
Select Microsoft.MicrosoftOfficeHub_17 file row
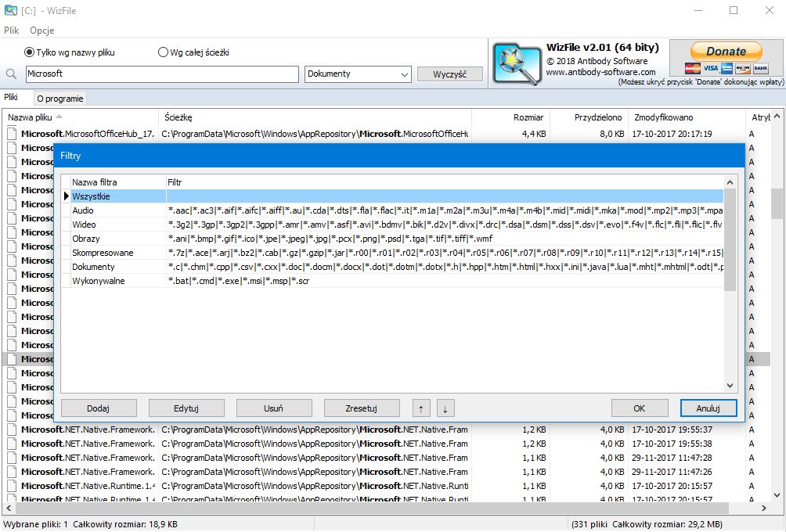(386, 134)
